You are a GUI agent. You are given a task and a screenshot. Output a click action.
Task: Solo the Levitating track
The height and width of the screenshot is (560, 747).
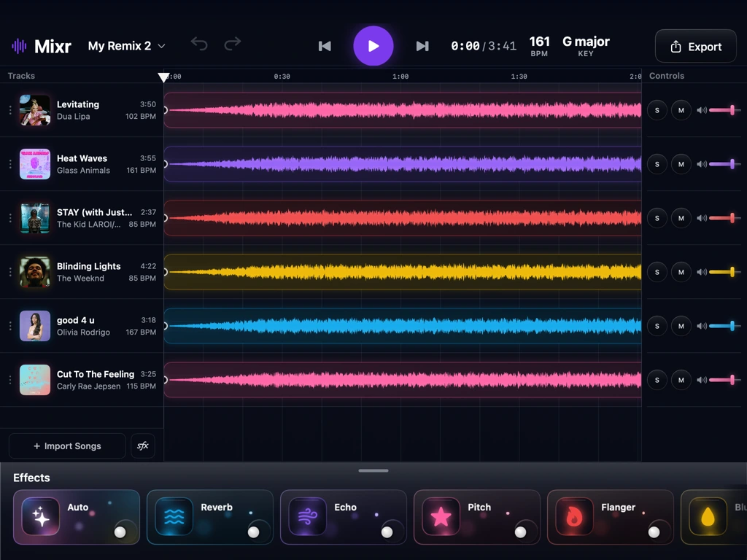click(x=657, y=110)
